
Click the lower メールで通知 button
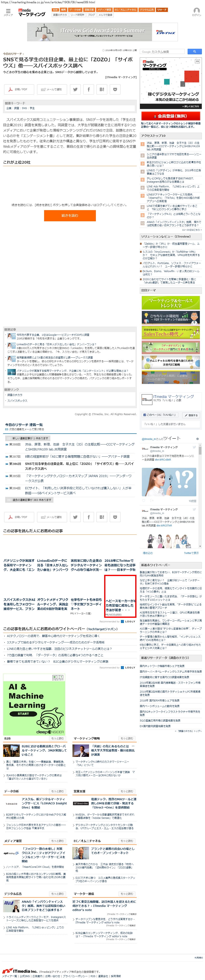[52, 517]
